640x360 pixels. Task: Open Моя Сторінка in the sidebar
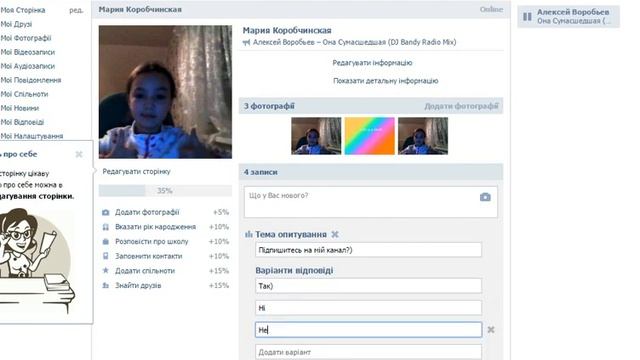[23, 10]
